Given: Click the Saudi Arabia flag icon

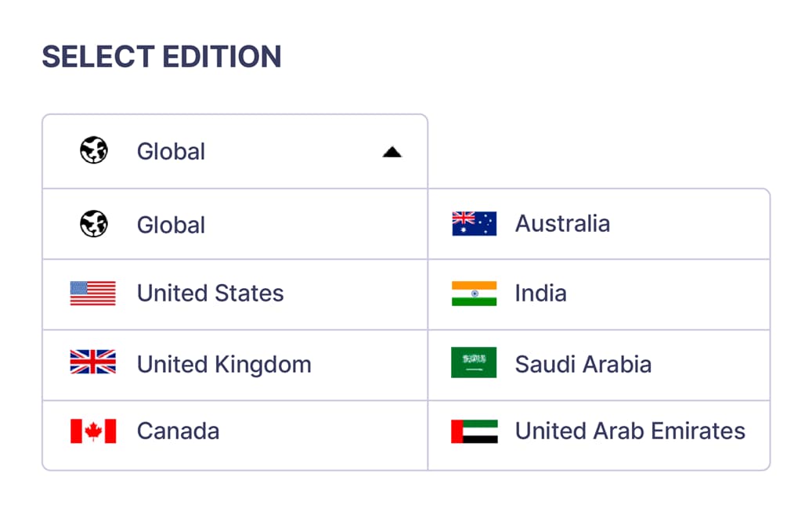Looking at the screenshot, I should [474, 364].
